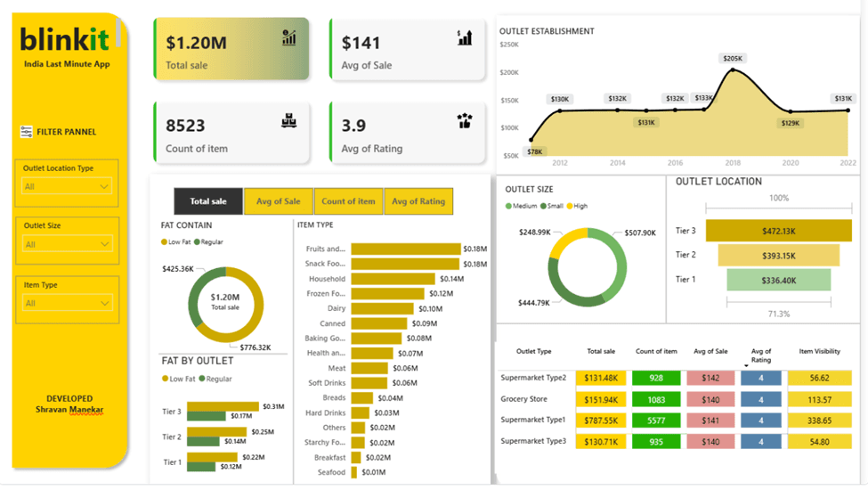The width and height of the screenshot is (868, 490).
Task: Select the Tier 3 funnel bar
Action: tap(777, 231)
